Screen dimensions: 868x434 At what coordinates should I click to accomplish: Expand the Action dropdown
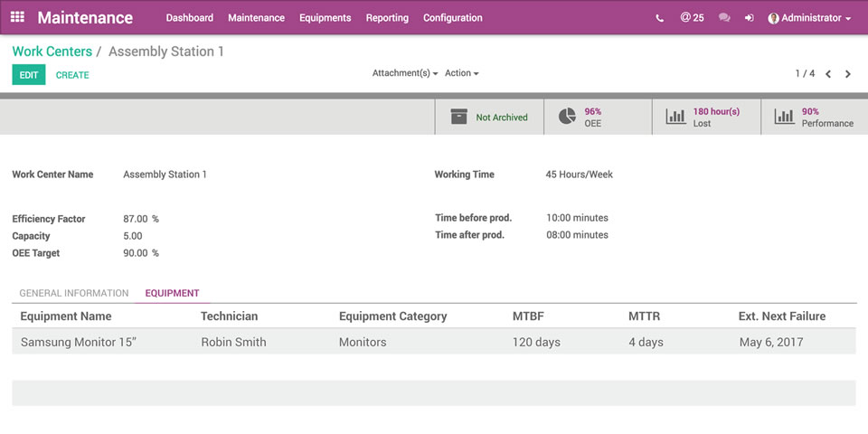point(461,73)
